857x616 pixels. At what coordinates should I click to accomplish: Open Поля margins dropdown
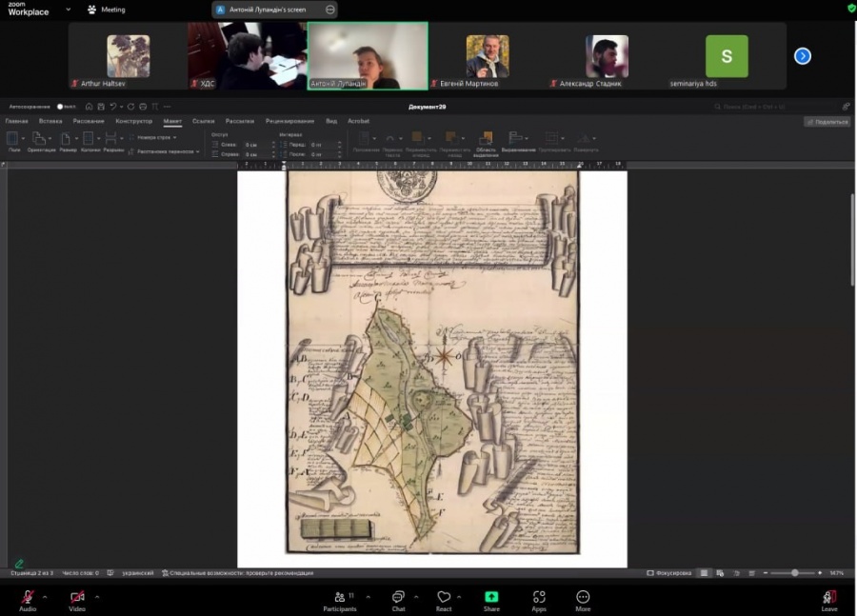(14, 141)
